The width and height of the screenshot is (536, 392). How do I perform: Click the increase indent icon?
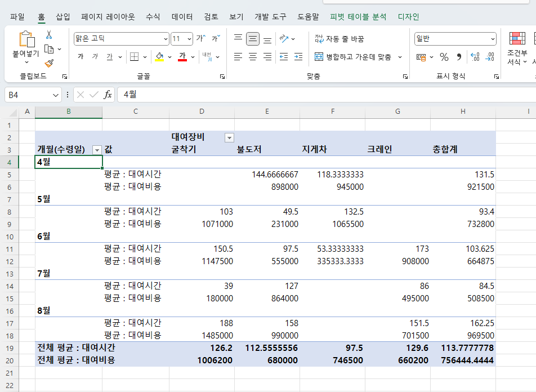click(x=298, y=57)
